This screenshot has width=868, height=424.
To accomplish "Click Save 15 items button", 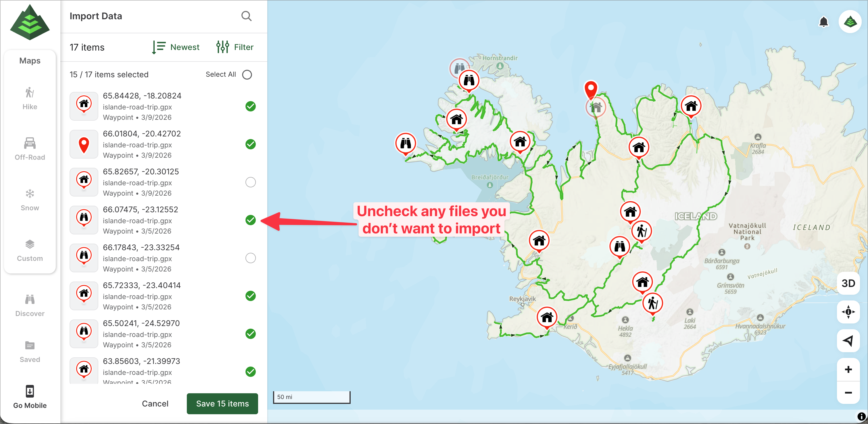I will 222,403.
